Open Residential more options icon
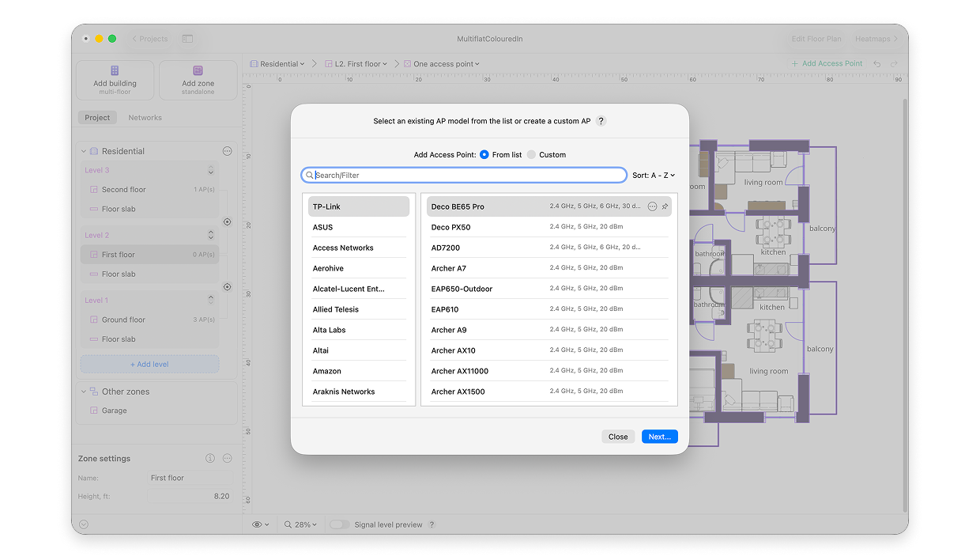This screenshot has width=980, height=560. pyautogui.click(x=228, y=151)
